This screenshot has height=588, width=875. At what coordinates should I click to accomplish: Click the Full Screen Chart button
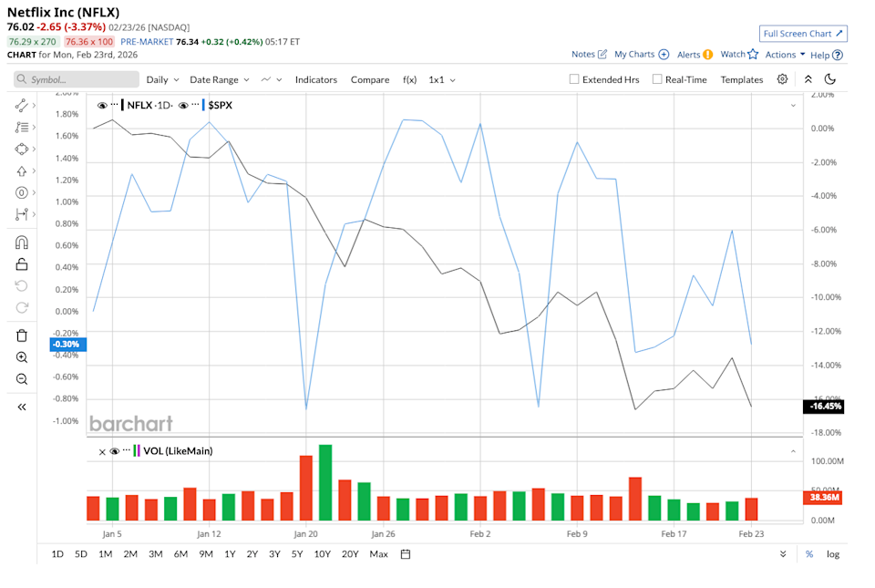(803, 34)
